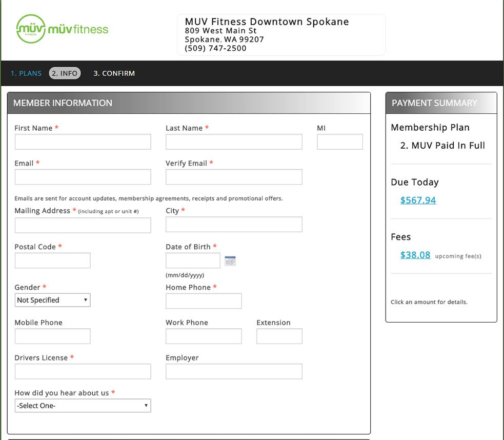Image resolution: width=504 pixels, height=440 pixels.
Task: View details for $567.94 due today
Action: (418, 200)
